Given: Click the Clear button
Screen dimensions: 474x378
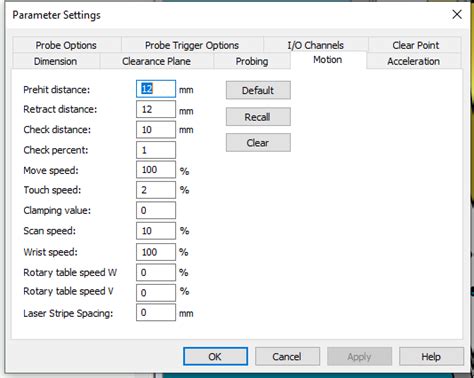Looking at the screenshot, I should click(258, 143).
